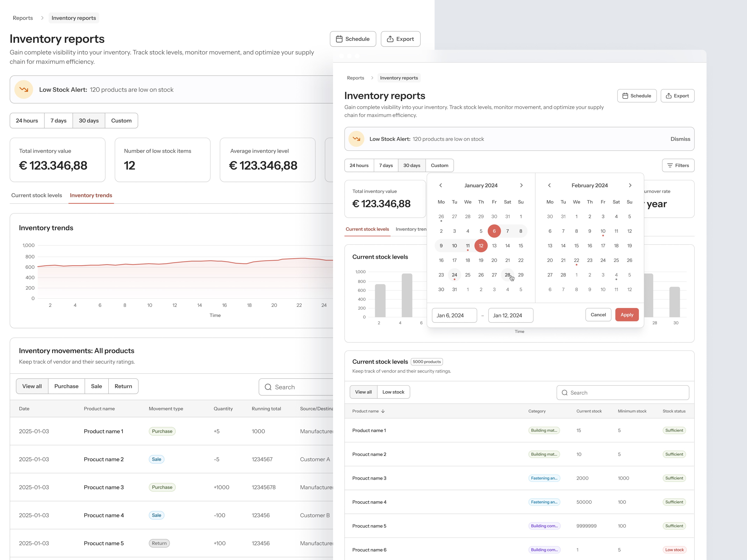Select the 24 hours range in the background page
747x560 pixels.
[27, 121]
